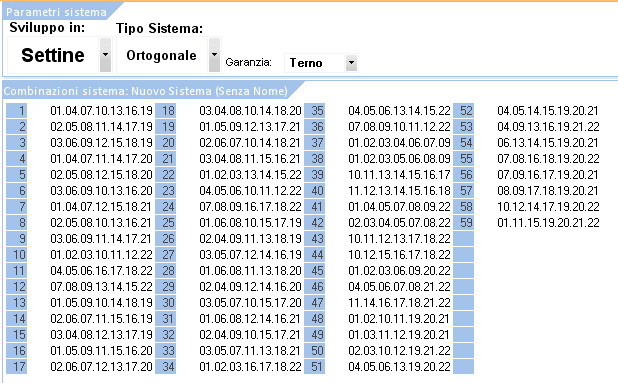This screenshot has height=383, width=618.
Task: Open the Garanzia Terno dropdown arrow
Action: pos(351,63)
